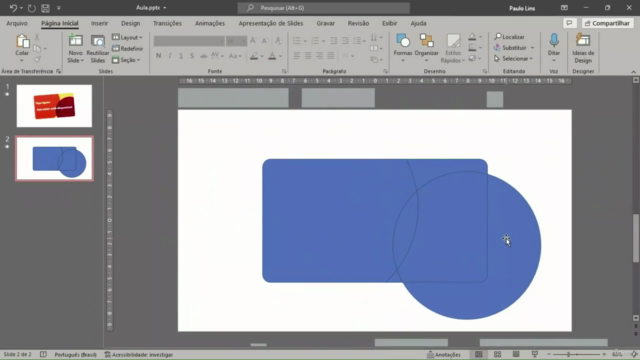Open the Formas shapes gallery
Screen dimensions: 640x360
pos(403,48)
